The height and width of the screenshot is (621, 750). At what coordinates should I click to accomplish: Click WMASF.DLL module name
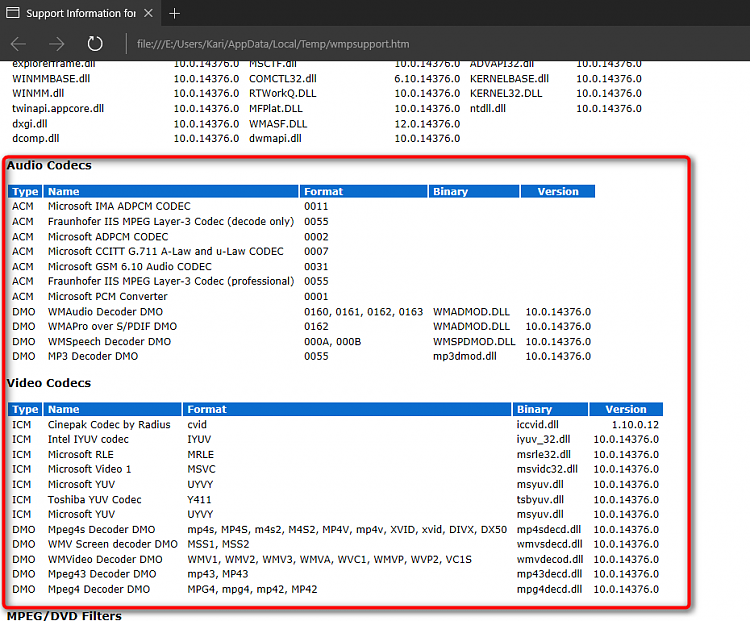pyautogui.click(x=278, y=124)
